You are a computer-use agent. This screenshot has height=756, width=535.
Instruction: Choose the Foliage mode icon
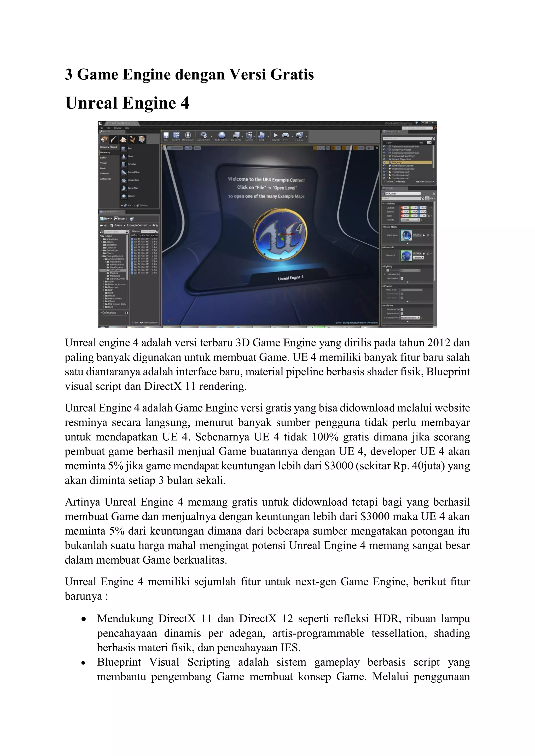point(132,139)
